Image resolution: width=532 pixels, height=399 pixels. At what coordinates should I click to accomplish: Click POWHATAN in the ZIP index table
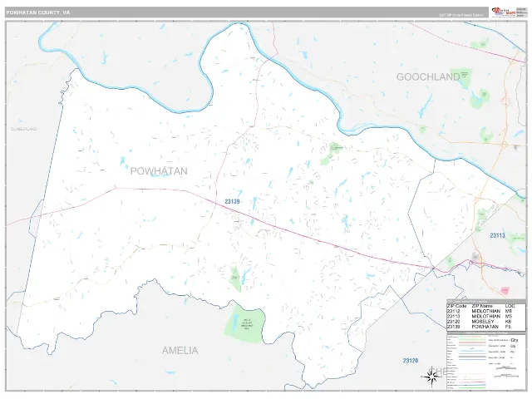pyautogui.click(x=485, y=327)
